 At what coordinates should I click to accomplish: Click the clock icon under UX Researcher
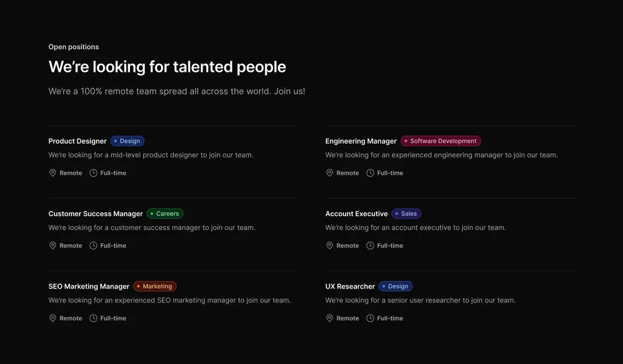point(370,318)
